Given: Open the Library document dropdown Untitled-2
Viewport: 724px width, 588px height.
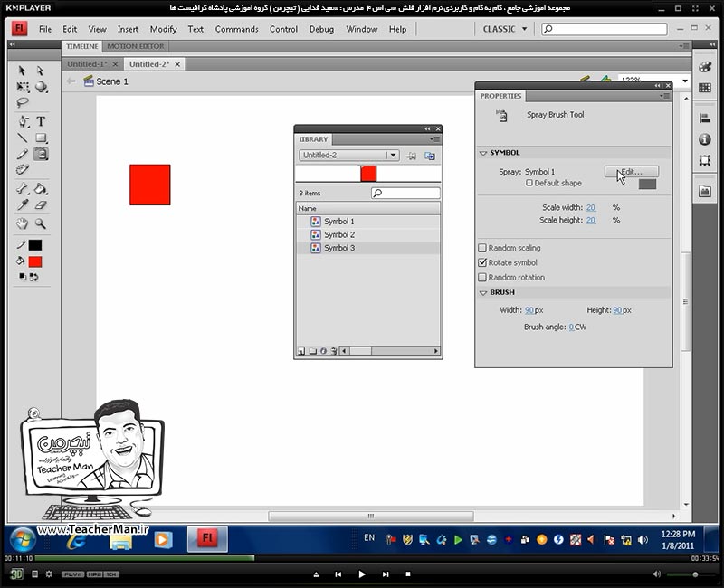Looking at the screenshot, I should [x=349, y=155].
